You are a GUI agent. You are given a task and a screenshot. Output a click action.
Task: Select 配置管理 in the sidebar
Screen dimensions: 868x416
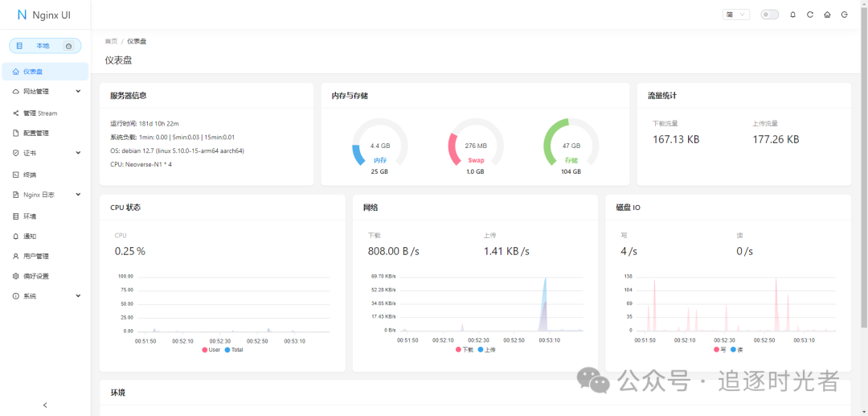35,133
